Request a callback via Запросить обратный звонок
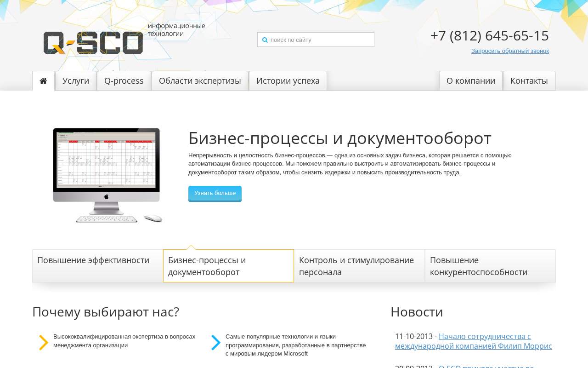 (x=510, y=51)
